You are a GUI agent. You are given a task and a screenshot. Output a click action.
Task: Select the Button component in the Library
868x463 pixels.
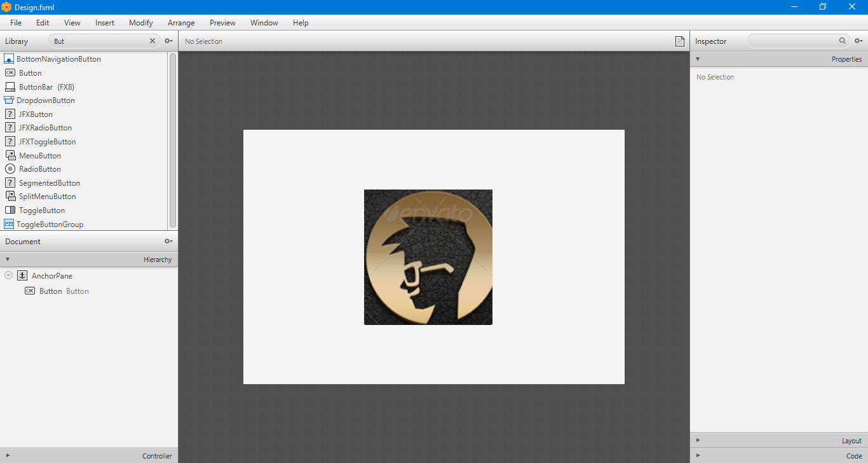click(30, 73)
